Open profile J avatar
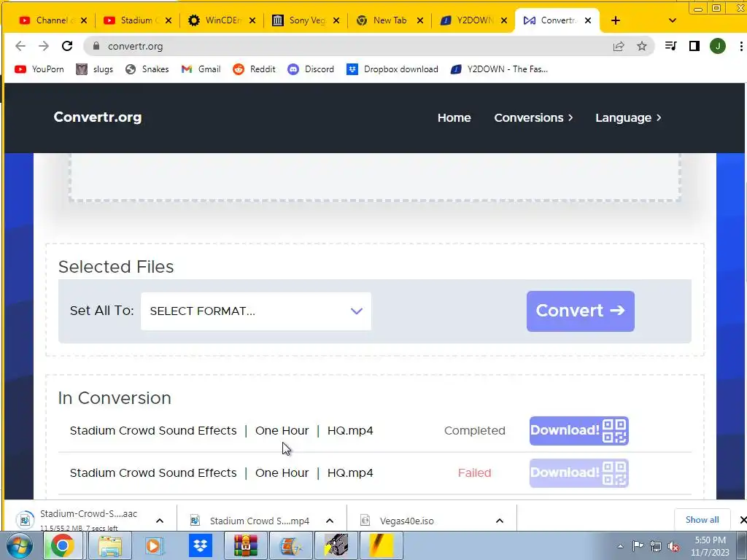 tap(718, 46)
